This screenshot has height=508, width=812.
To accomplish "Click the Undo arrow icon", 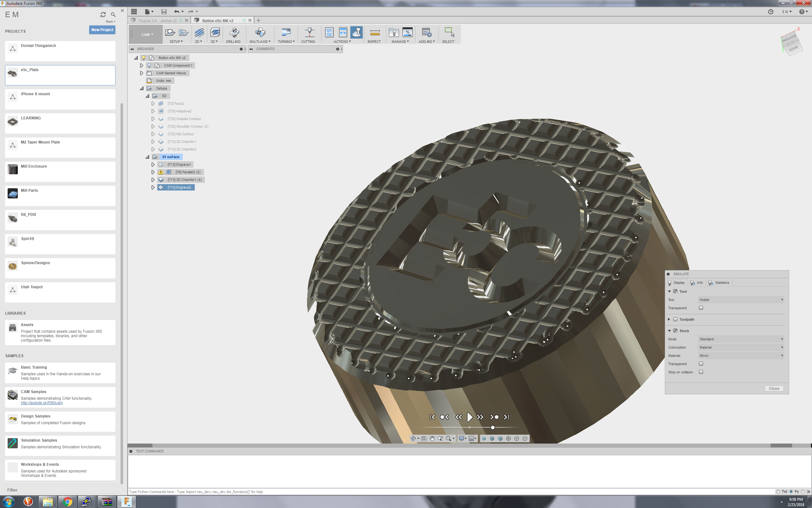I will (x=176, y=11).
